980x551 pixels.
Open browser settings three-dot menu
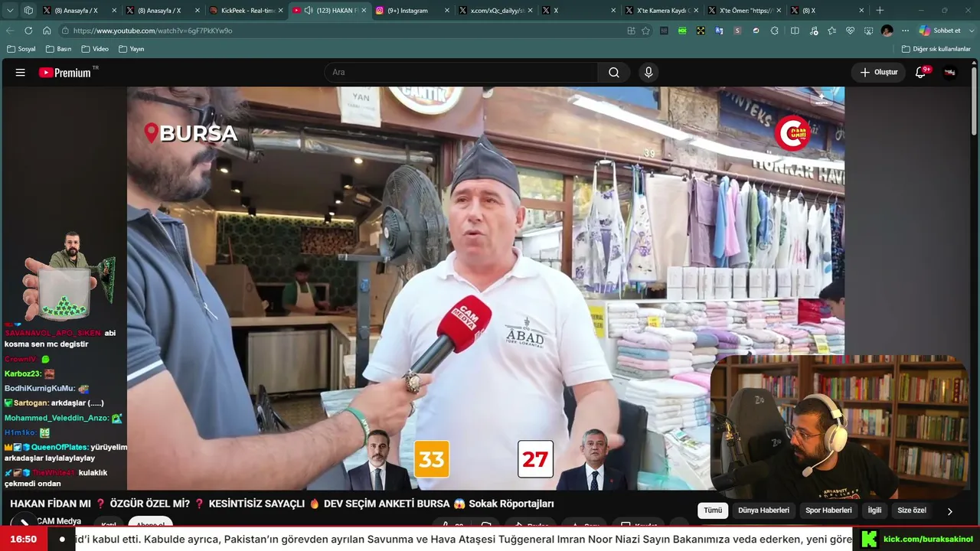tap(905, 31)
